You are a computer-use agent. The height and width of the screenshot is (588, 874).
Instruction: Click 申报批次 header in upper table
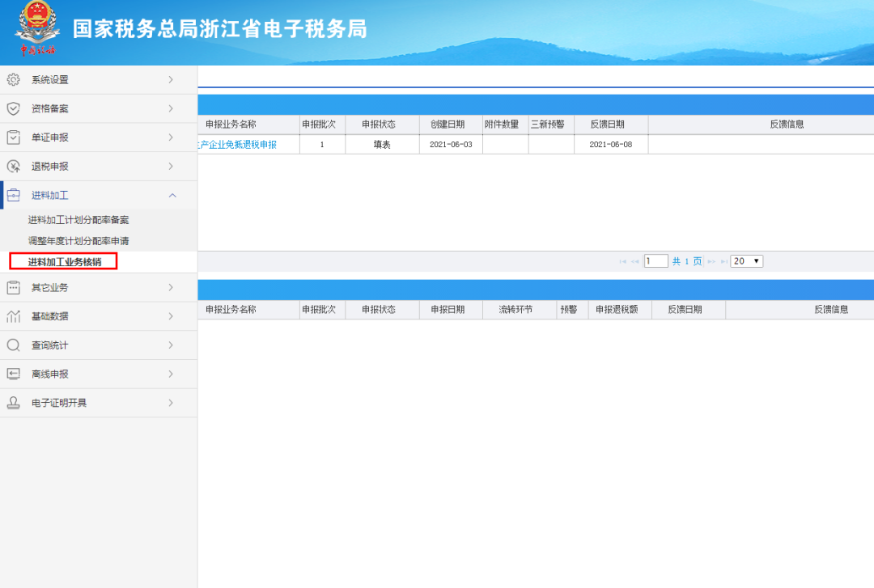tap(319, 125)
